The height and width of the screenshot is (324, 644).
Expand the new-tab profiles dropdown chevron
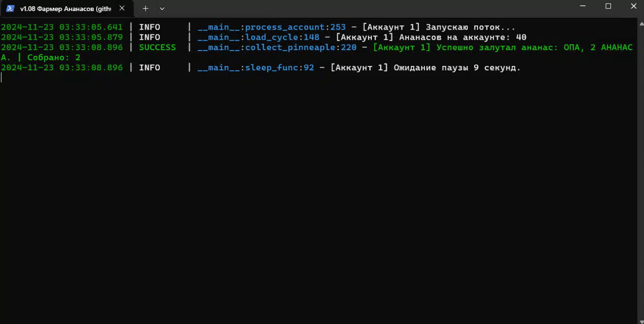tap(162, 9)
